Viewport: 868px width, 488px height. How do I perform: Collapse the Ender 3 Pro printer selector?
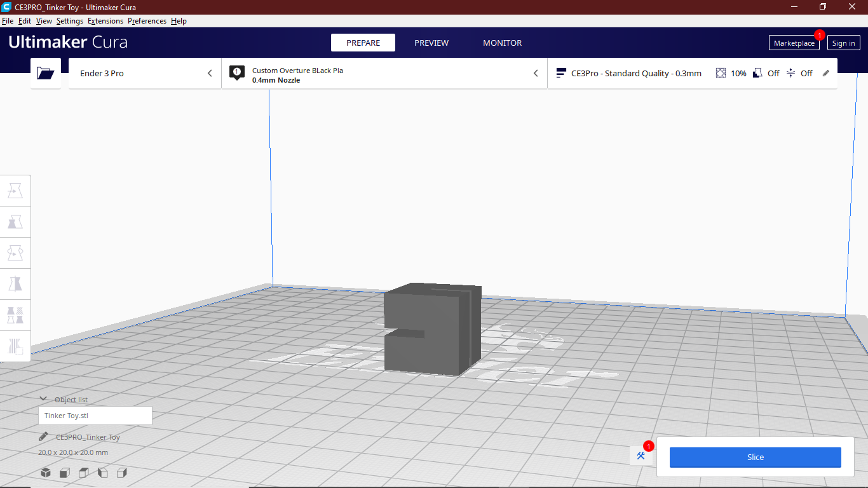[210, 73]
